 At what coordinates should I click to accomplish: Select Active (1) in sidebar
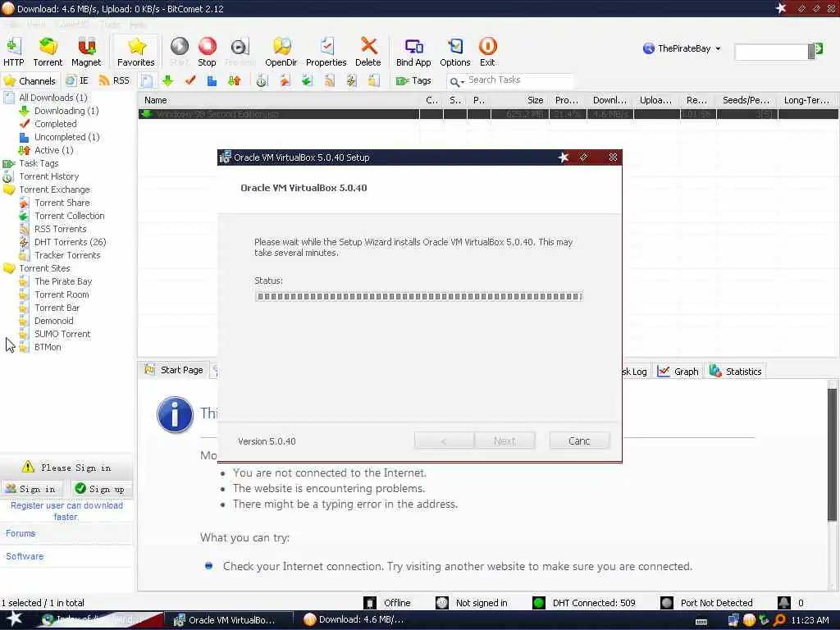[53, 150]
